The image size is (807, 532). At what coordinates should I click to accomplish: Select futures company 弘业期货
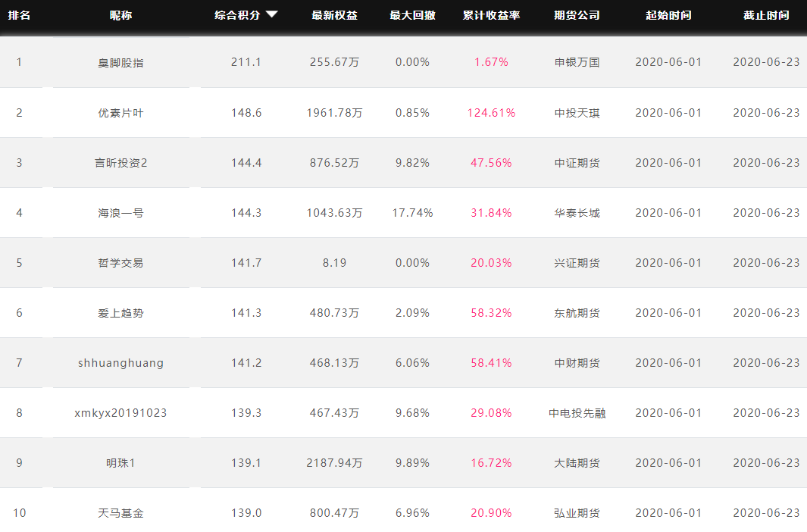577,513
